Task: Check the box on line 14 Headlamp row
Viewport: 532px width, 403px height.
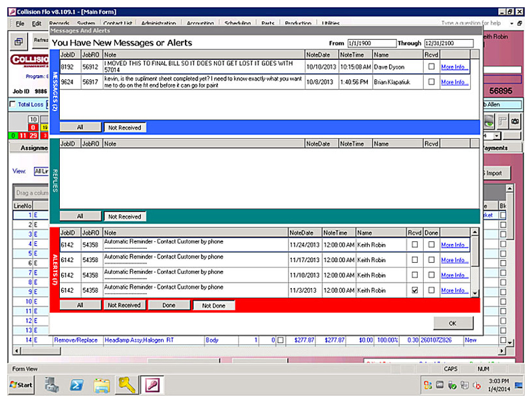Action: pyautogui.click(x=280, y=340)
